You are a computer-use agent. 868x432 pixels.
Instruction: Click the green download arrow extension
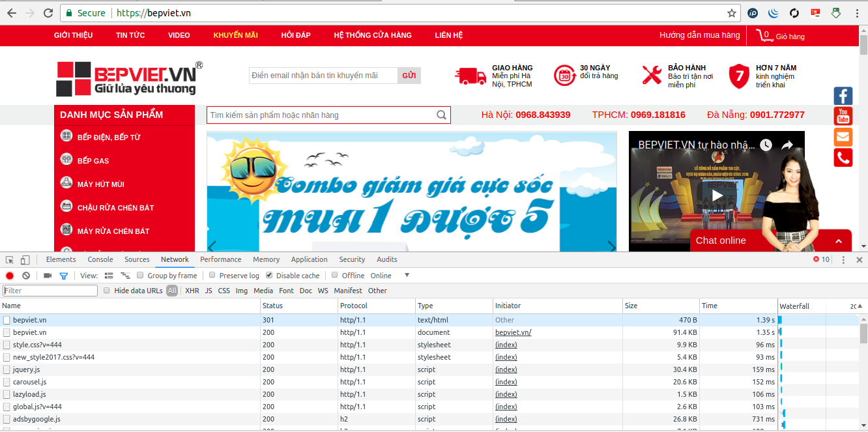[x=836, y=13]
